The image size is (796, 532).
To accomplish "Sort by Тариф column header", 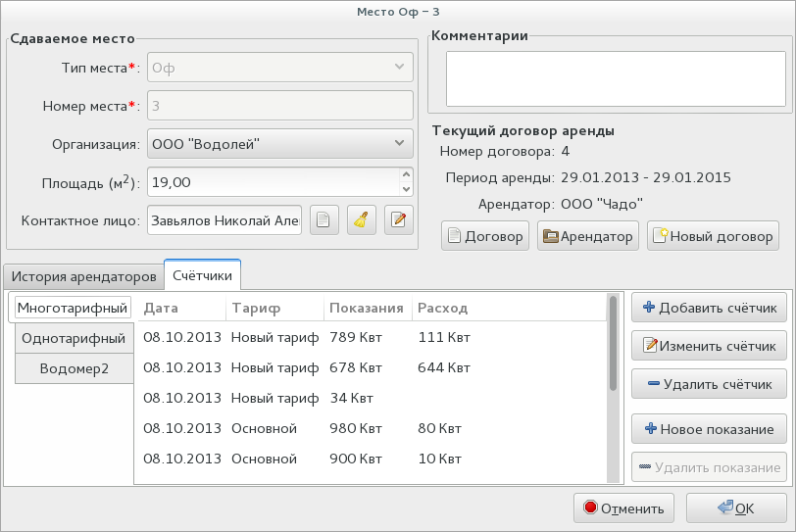I will pos(274,308).
